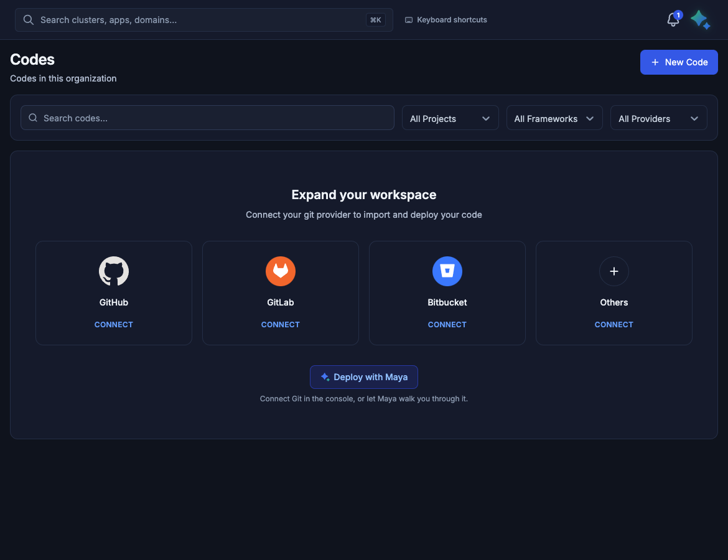Image resolution: width=728 pixels, height=560 pixels.
Task: Open the All Projects dropdown
Action: point(450,118)
